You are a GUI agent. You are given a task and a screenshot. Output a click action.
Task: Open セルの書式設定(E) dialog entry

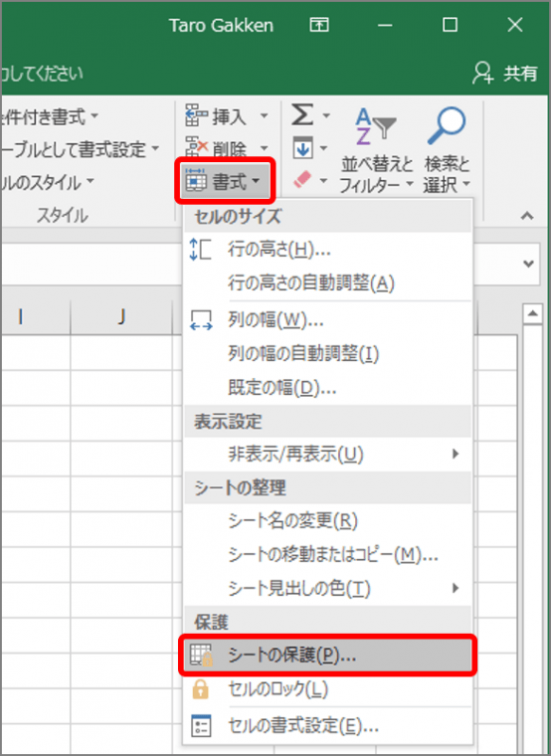(328, 725)
